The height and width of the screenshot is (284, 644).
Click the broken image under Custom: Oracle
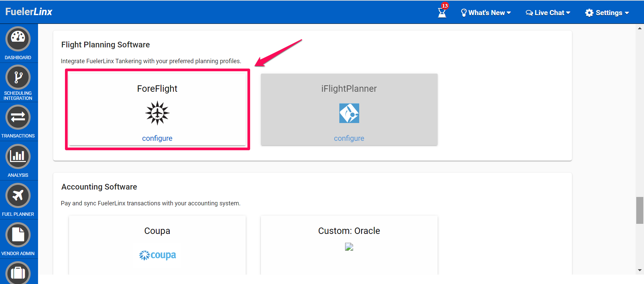pyautogui.click(x=349, y=247)
